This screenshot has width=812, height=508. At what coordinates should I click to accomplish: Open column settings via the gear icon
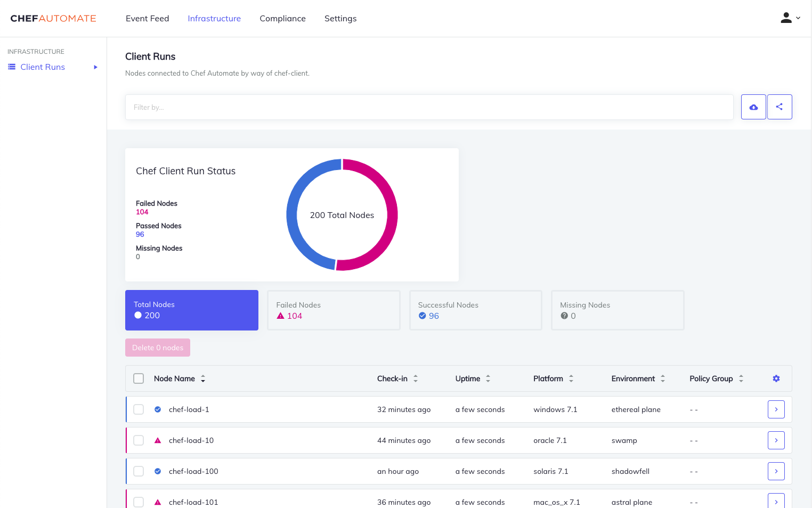click(x=776, y=378)
